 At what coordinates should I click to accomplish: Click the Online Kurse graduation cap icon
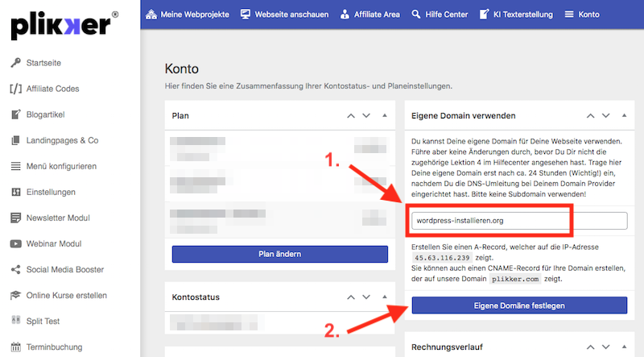(15, 295)
